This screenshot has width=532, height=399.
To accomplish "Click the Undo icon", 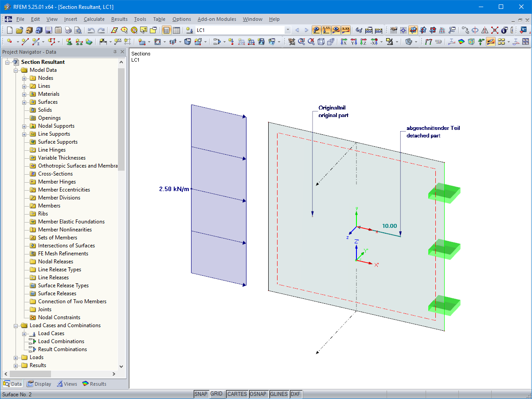I will (x=91, y=30).
